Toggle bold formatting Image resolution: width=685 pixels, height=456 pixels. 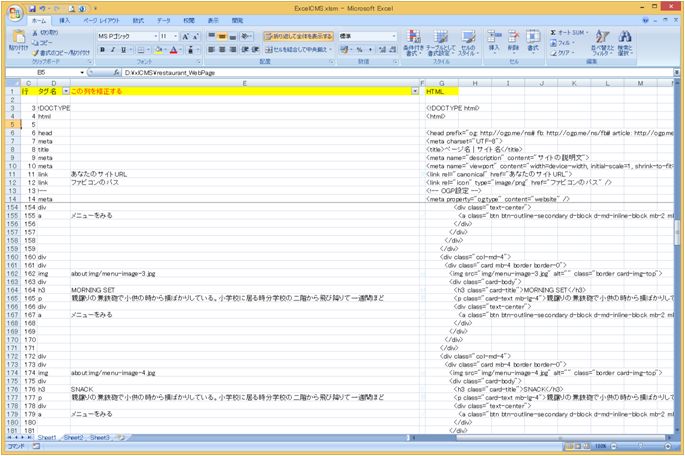pyautogui.click(x=102, y=50)
